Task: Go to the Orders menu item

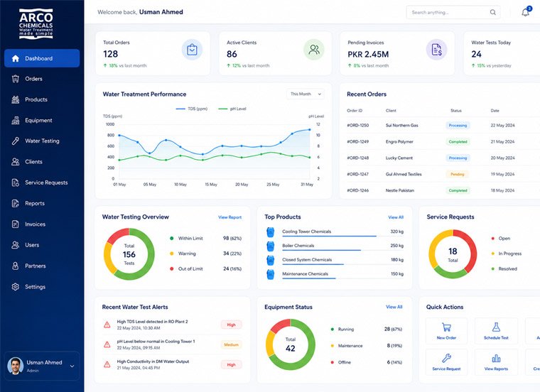Action: pyautogui.click(x=42, y=79)
